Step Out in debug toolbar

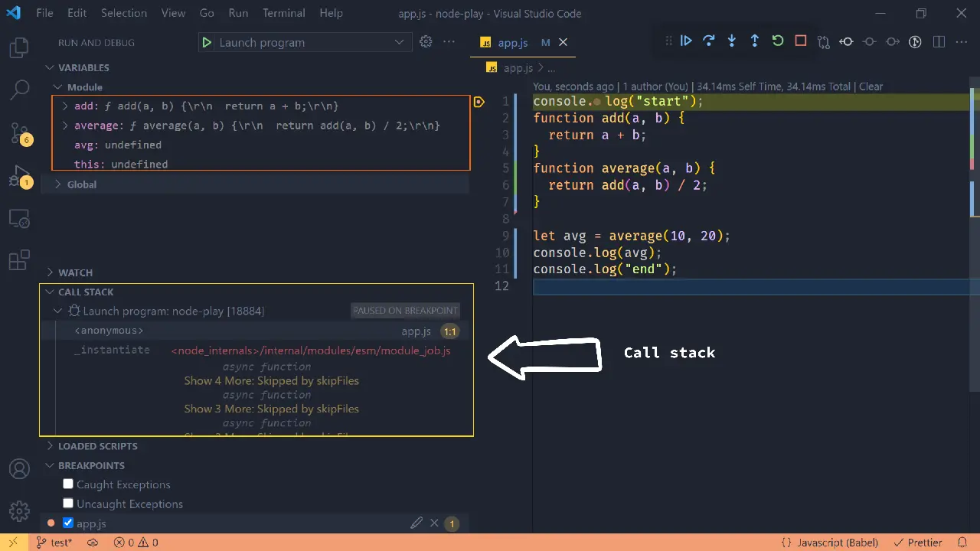(x=755, y=41)
